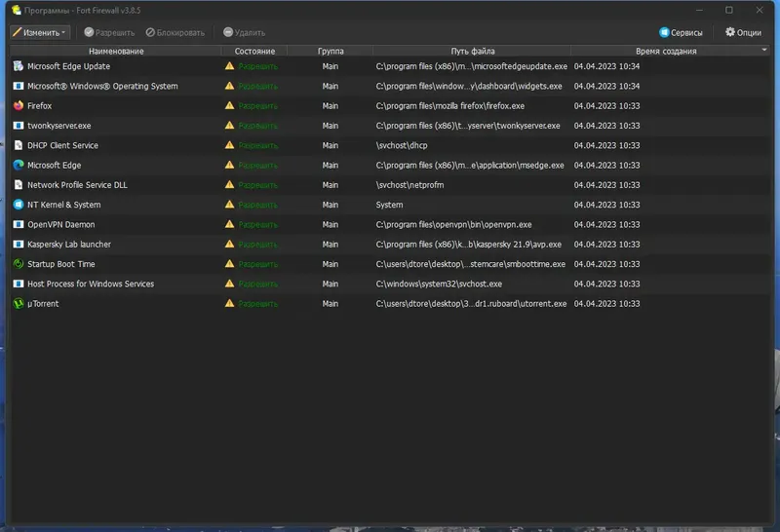The image size is (780, 532).
Task: Click the DHCP Client Service file icon
Action: (x=19, y=145)
